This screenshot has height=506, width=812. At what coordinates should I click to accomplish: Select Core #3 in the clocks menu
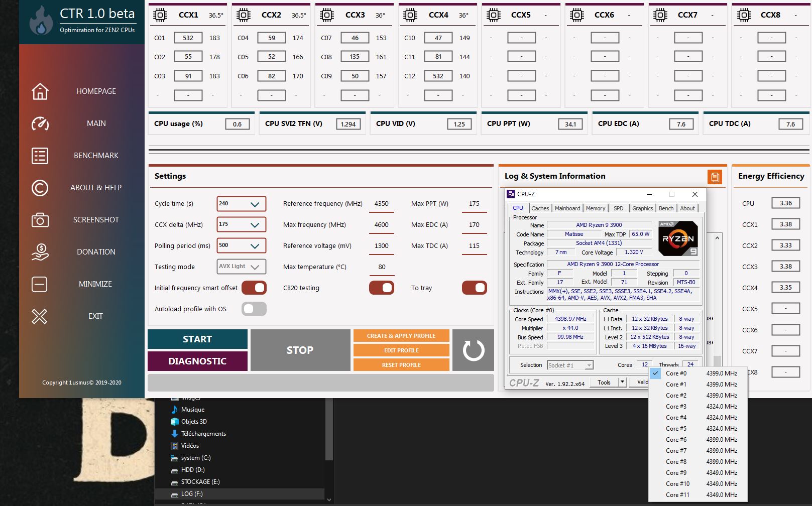click(x=698, y=407)
